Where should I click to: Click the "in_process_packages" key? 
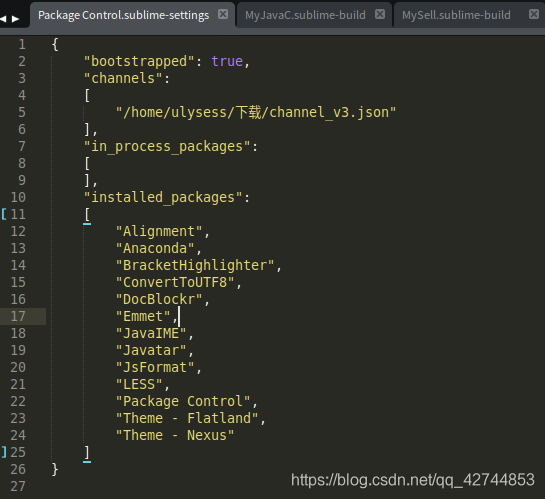click(x=167, y=146)
